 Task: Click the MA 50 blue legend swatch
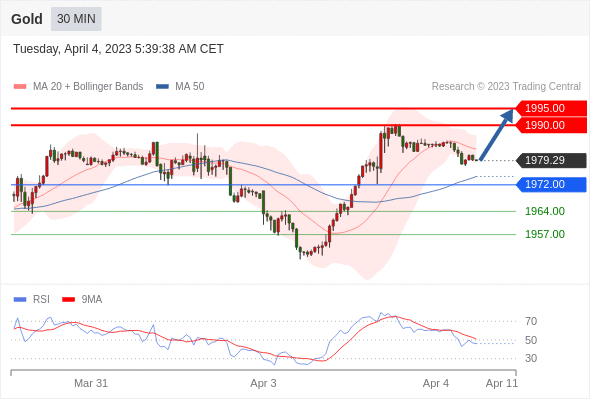pyautogui.click(x=162, y=87)
